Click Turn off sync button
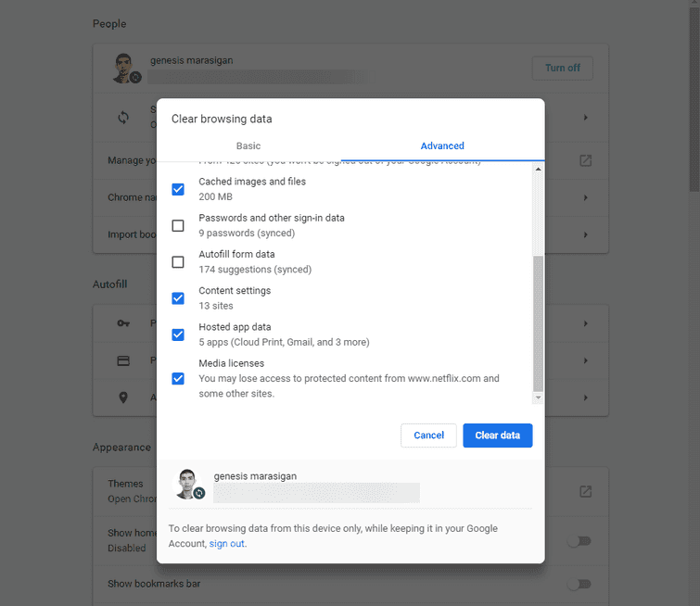The image size is (700, 606). pos(563,68)
